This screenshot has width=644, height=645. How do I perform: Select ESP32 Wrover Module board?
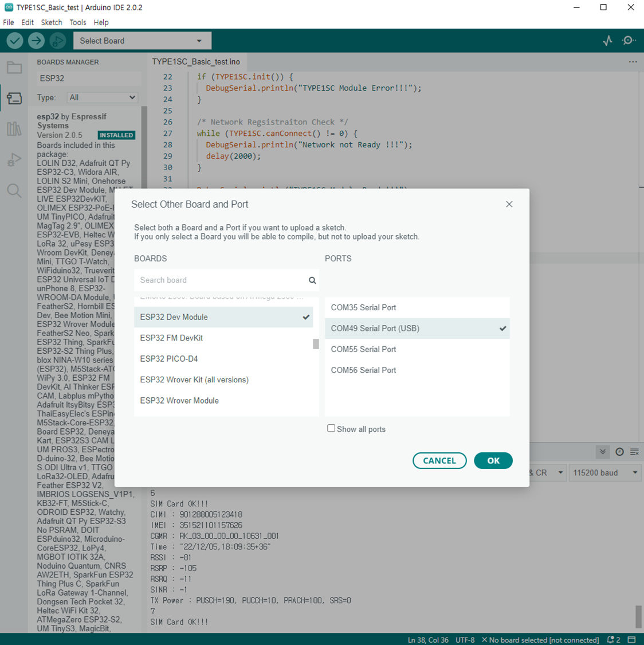[223, 401]
